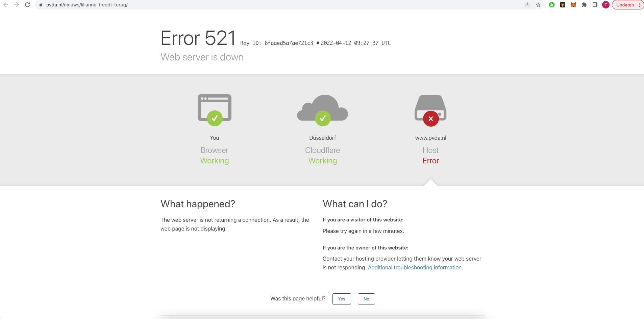The image size is (644, 319).
Task: Open the profile avatar T
Action: tap(606, 5)
